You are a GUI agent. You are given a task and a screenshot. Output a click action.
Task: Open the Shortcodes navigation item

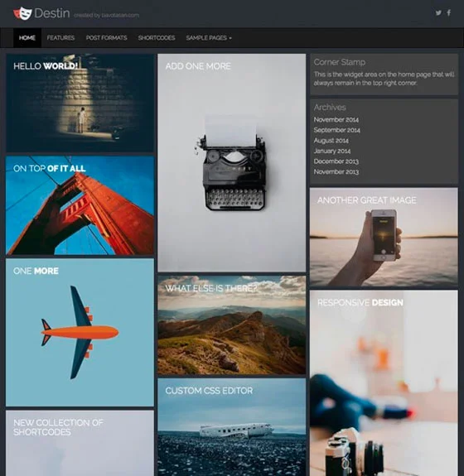point(157,38)
